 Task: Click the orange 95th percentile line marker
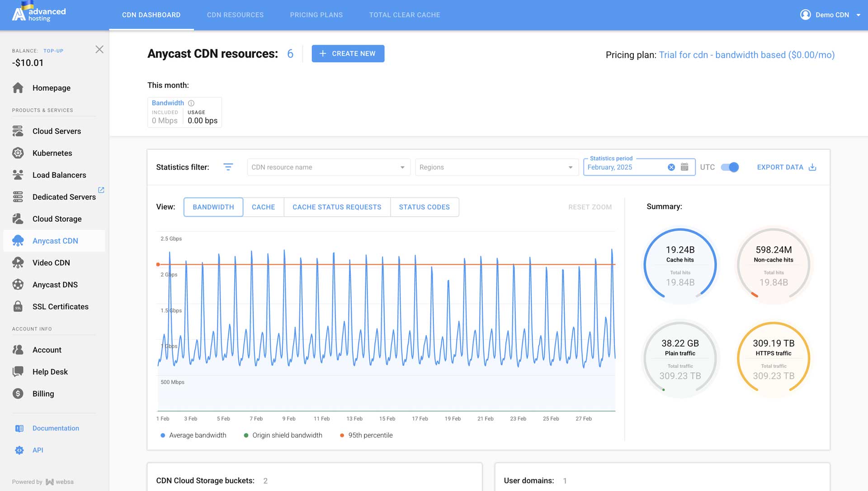coord(158,264)
